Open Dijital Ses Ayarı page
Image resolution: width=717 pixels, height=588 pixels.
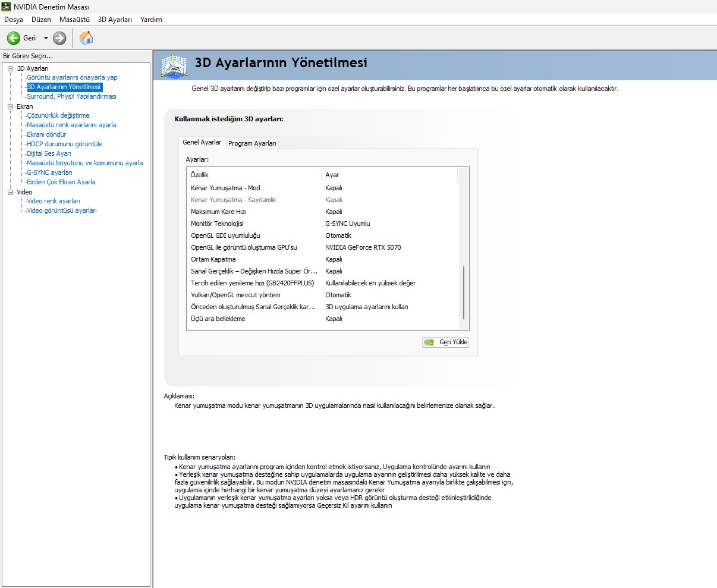pyautogui.click(x=49, y=153)
